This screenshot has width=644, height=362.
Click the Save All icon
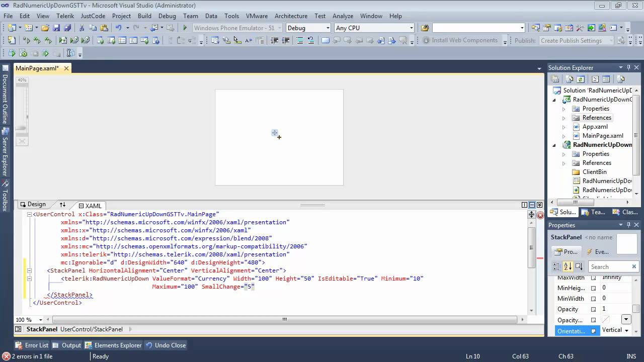tap(67, 28)
